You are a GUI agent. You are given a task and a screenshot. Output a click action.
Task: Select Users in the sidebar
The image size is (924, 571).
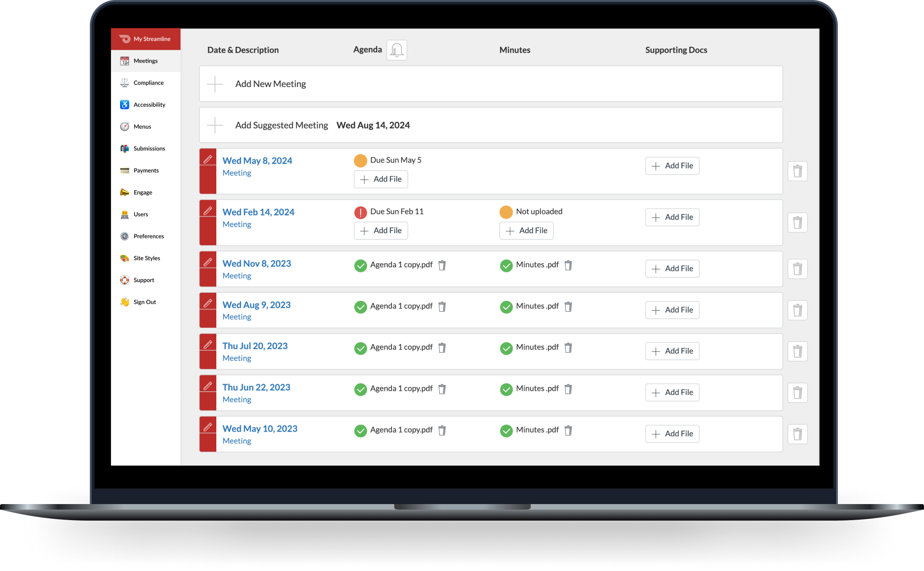(x=146, y=214)
